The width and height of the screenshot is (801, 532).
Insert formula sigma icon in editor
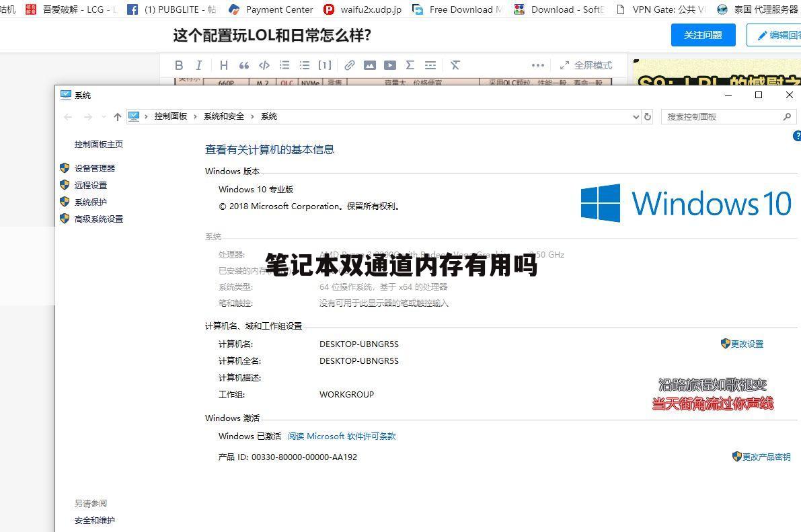pos(410,65)
